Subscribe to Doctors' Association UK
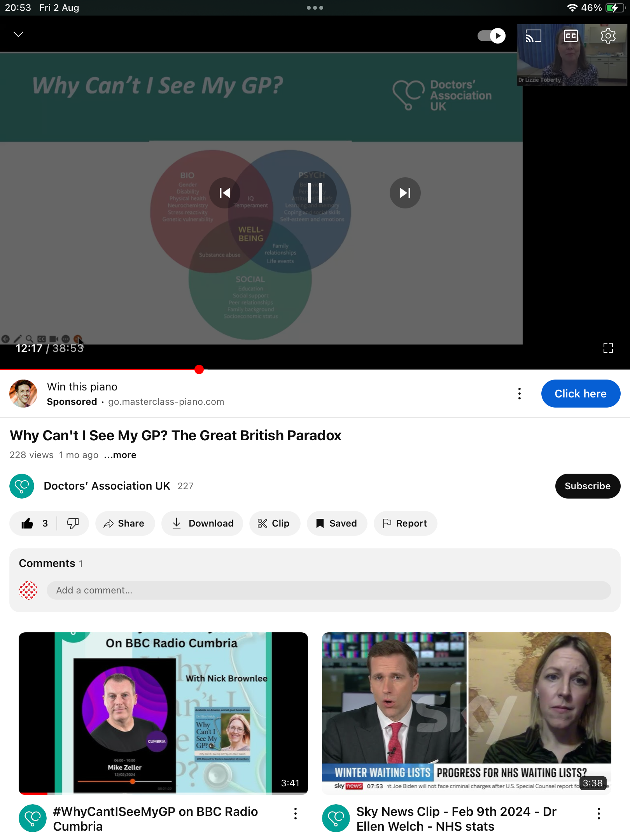The image size is (630, 840). click(x=588, y=486)
